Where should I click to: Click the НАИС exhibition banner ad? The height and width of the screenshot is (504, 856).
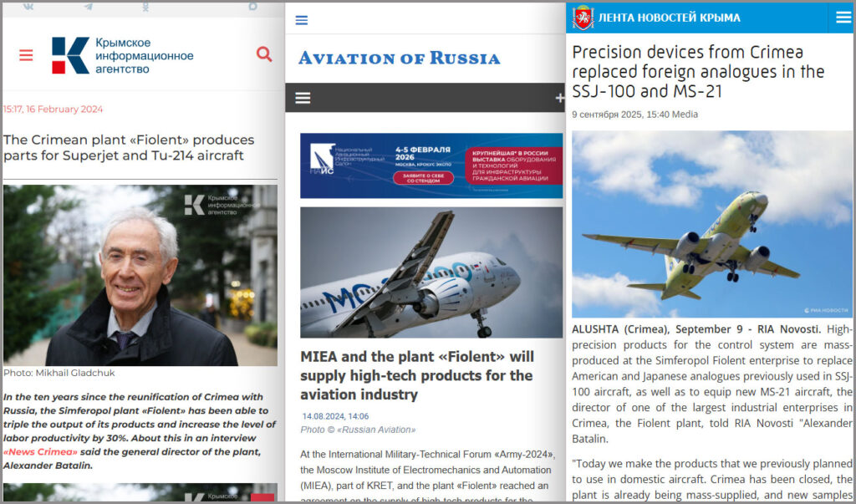431,165
